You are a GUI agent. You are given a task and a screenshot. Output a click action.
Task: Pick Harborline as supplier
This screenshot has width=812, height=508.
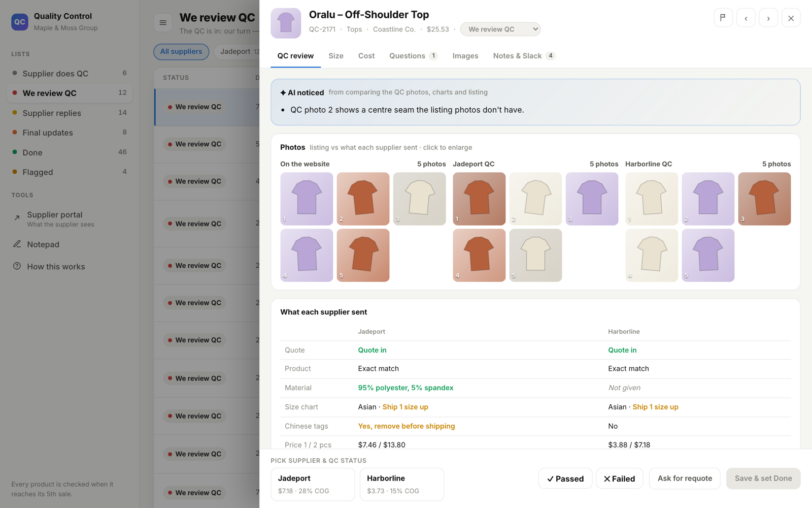tap(402, 485)
